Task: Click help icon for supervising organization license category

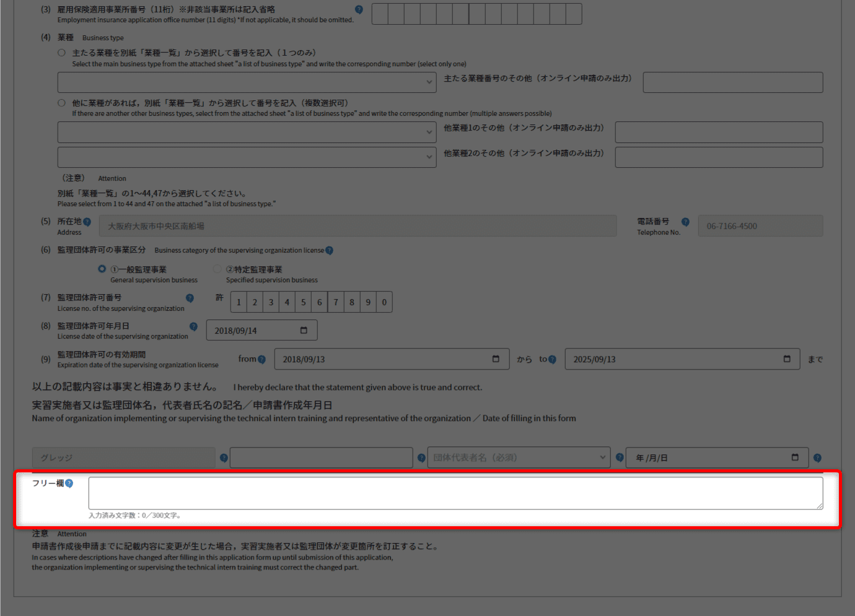Action: click(x=329, y=251)
